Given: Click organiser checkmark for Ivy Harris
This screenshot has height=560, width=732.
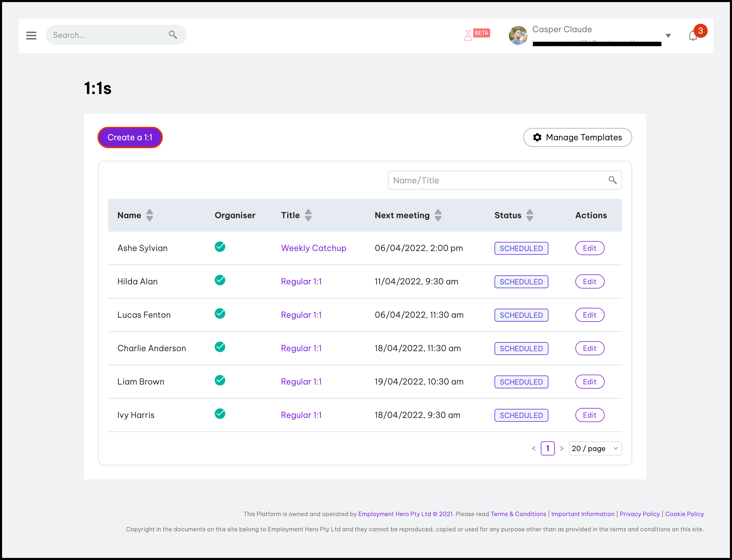Looking at the screenshot, I should pyautogui.click(x=220, y=414).
